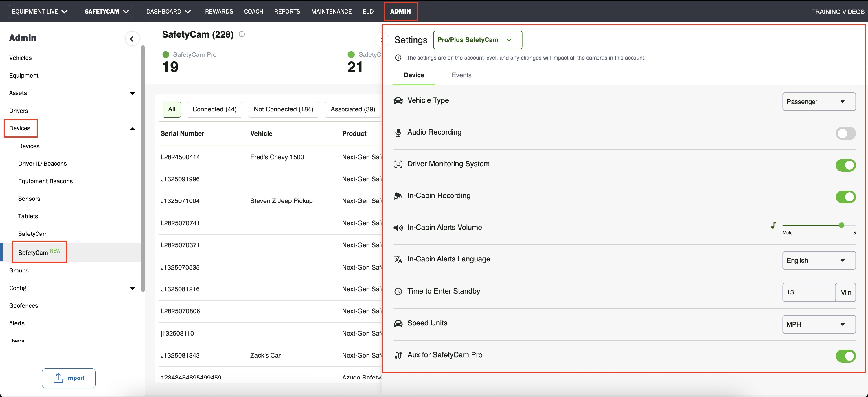Viewport: 868px width, 397px height.
Task: Disable the Driver Monitoring System switch
Action: 845,165
